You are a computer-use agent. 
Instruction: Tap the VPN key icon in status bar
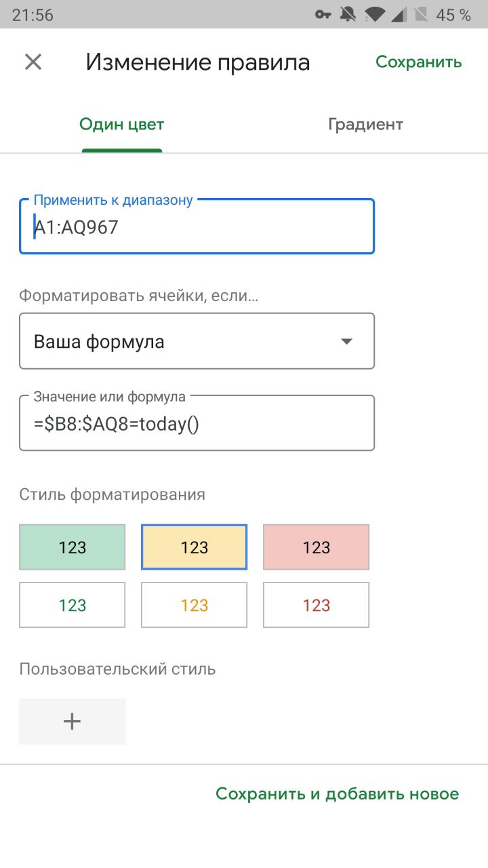click(323, 14)
